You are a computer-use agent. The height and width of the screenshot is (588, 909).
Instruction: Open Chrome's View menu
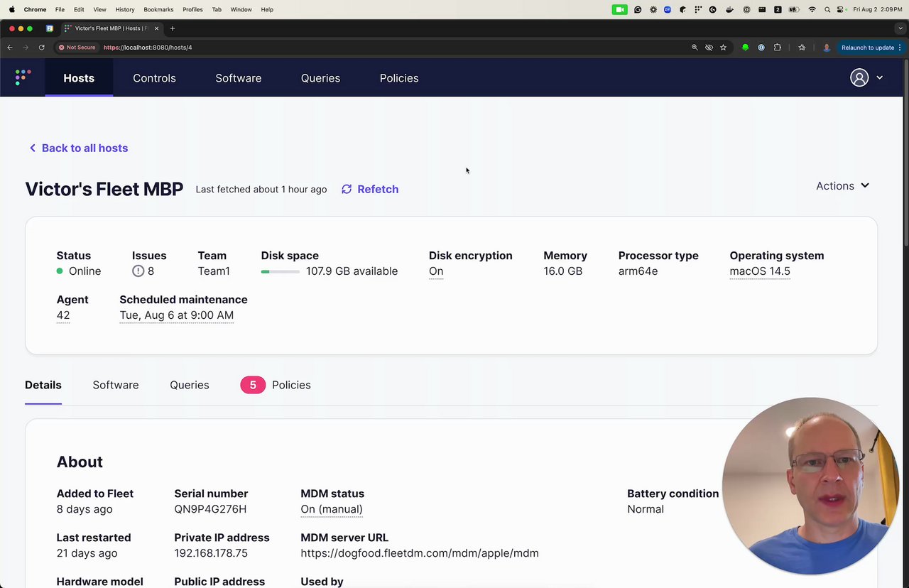tap(100, 9)
